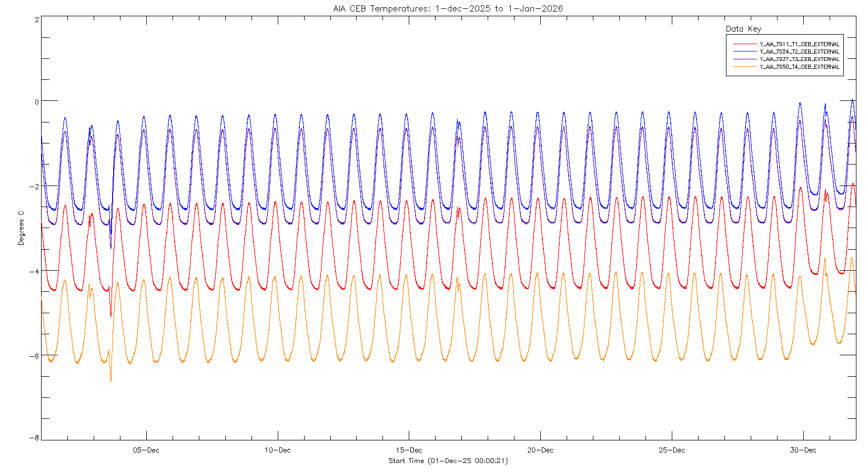Click the -4 y-axis tick label
The height and width of the screenshot is (473, 868).
pyautogui.click(x=35, y=271)
